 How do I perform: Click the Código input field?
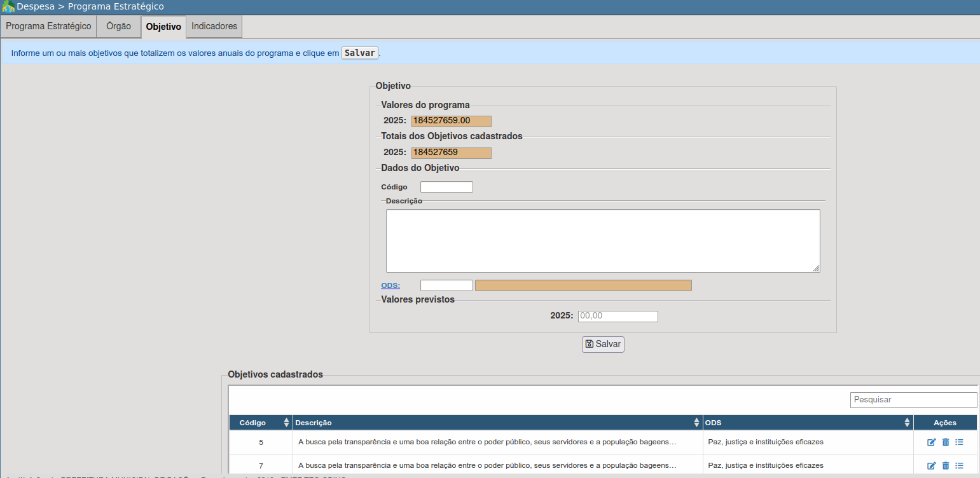[x=446, y=187]
